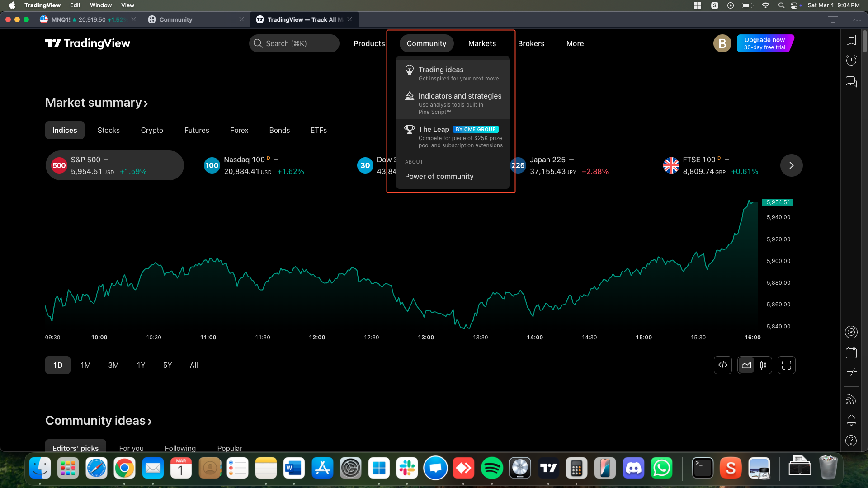This screenshot has height=488, width=868.
Task: Open Indicators and strategies entry
Action: point(453,103)
